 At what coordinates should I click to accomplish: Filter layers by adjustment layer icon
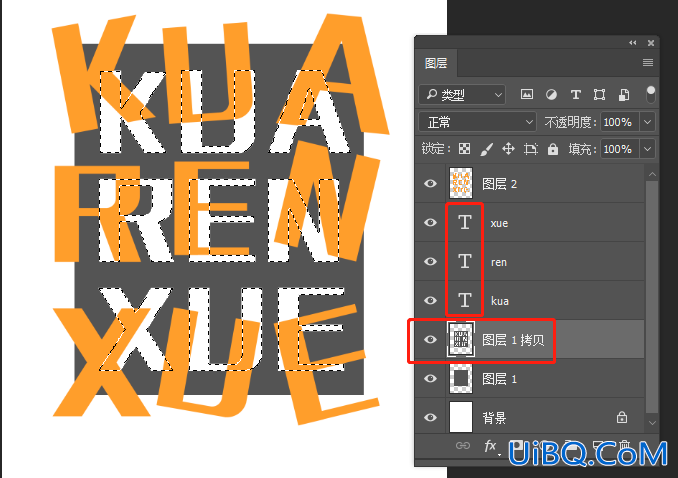tap(551, 94)
